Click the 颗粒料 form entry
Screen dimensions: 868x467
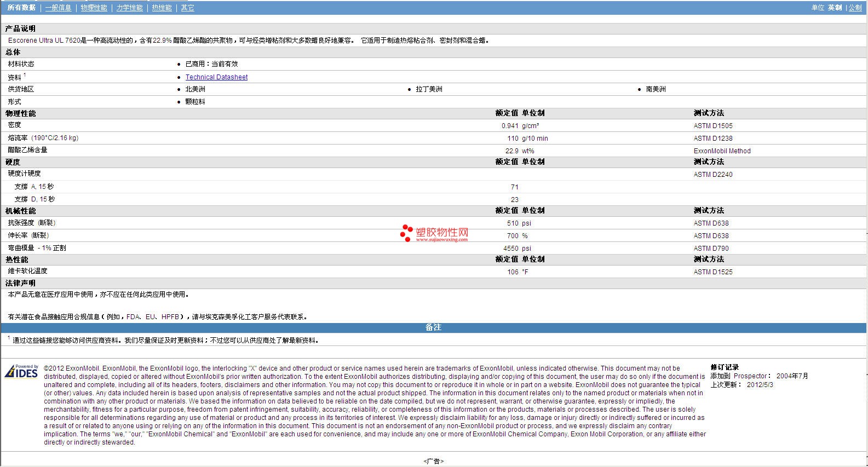(x=195, y=102)
